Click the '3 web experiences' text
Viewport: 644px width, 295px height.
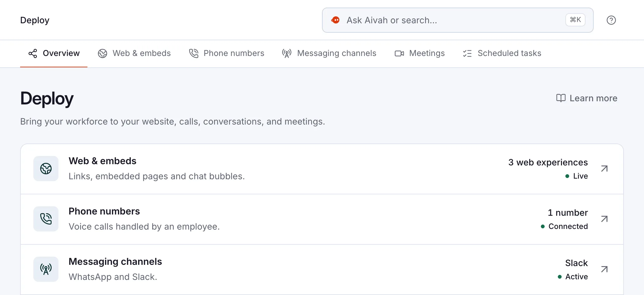tap(548, 162)
